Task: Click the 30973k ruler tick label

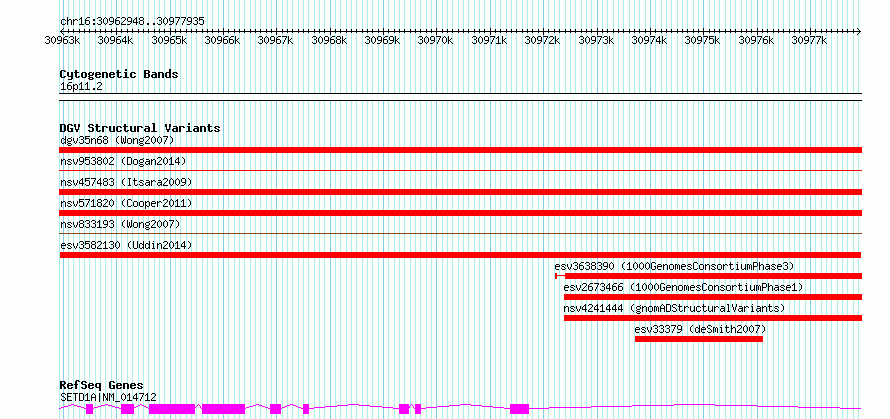Action: pyautogui.click(x=597, y=40)
